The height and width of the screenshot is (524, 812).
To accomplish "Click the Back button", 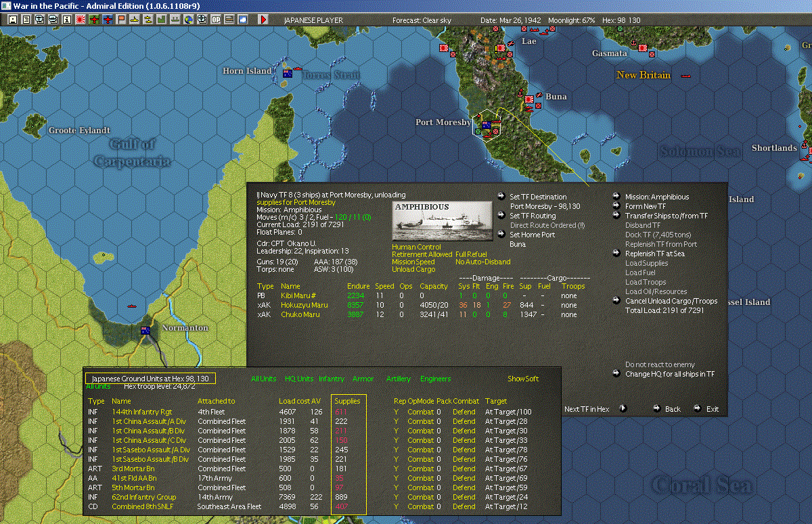I will coord(673,408).
